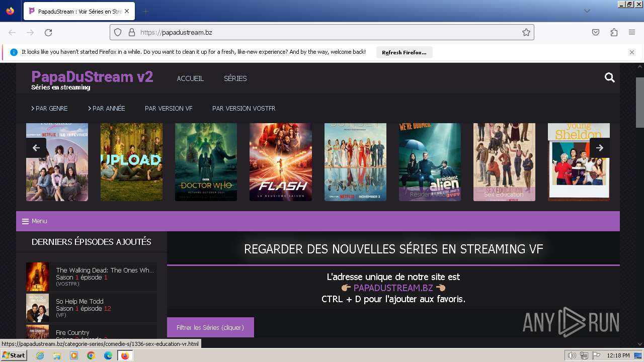Screen dimensions: 644x362
Task: Bookmark page with the star icon
Action: coord(526,32)
